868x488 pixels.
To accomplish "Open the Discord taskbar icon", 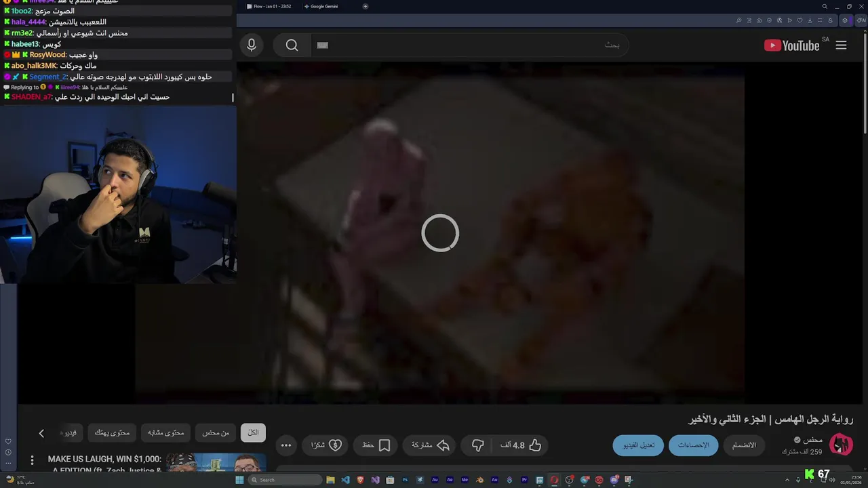I will (x=614, y=480).
